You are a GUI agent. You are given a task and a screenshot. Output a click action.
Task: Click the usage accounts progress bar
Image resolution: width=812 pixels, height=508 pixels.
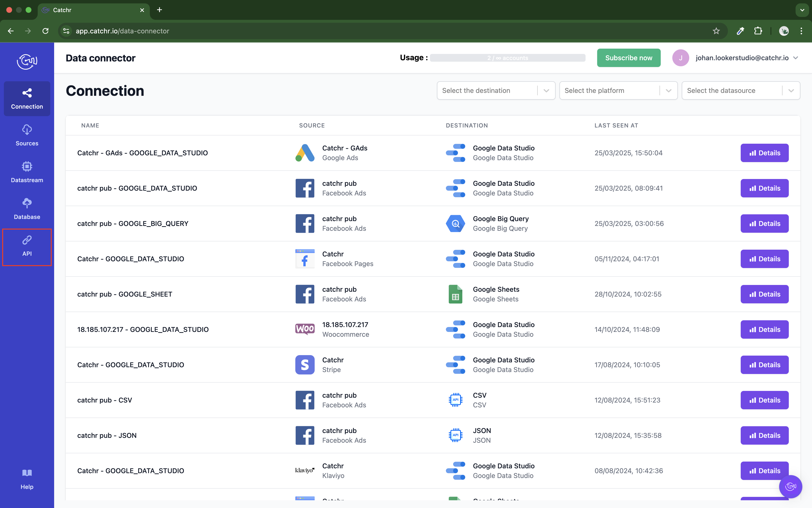pos(508,58)
